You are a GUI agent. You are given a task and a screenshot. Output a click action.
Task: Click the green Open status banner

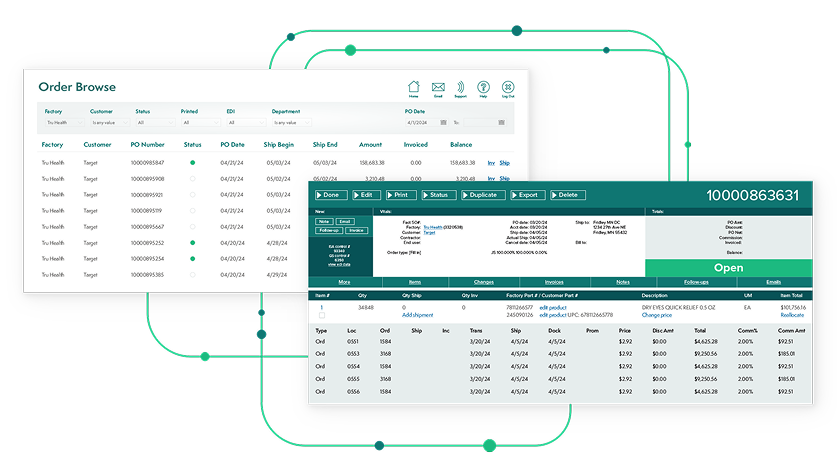point(729,268)
